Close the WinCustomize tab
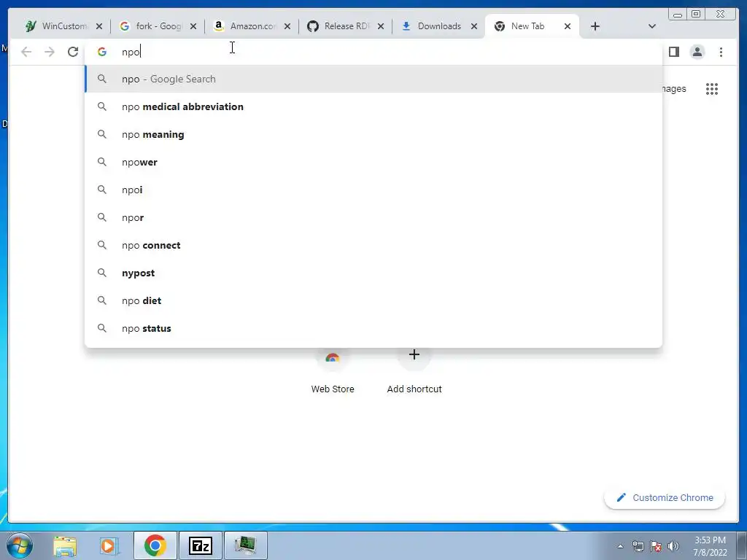 (99, 27)
